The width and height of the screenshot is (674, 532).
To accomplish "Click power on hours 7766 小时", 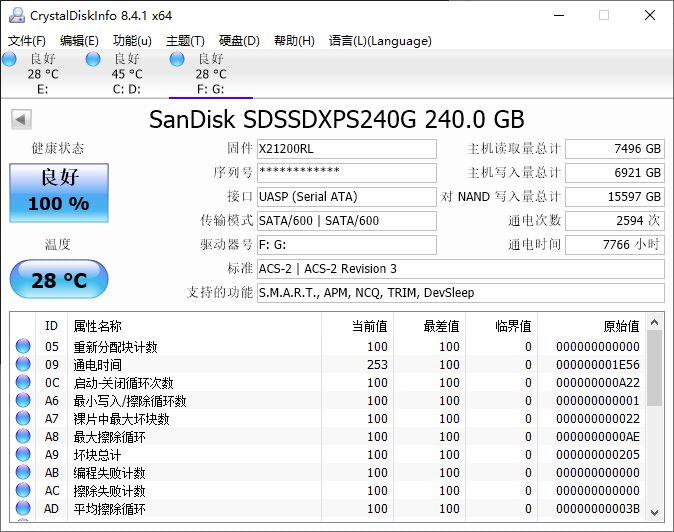I will coord(615,245).
